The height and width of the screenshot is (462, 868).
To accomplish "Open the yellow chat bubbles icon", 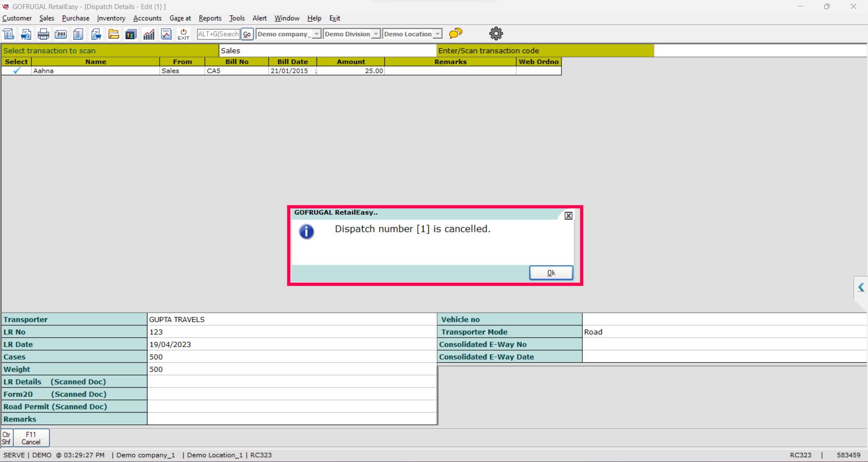I will 456,33.
